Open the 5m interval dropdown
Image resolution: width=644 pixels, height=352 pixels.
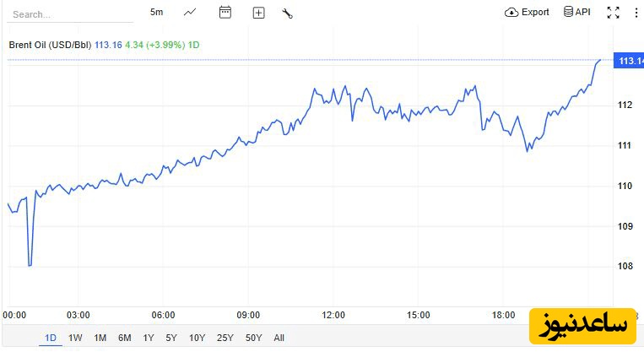click(156, 13)
